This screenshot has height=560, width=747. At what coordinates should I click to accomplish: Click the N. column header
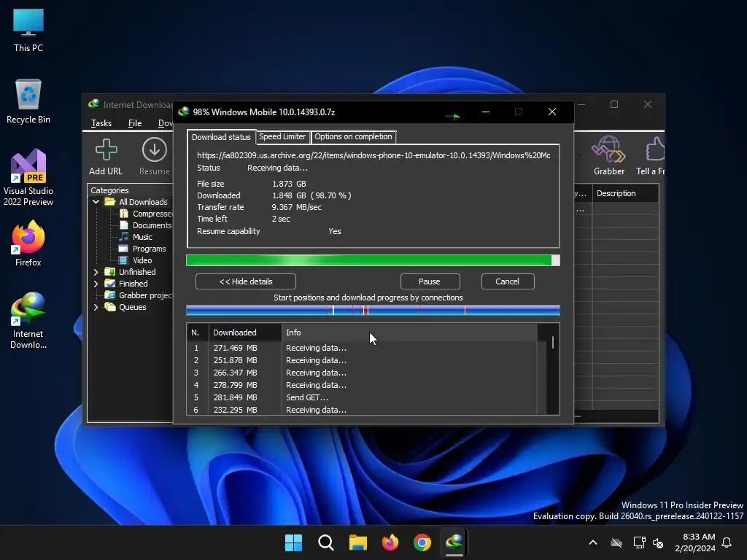point(197,332)
